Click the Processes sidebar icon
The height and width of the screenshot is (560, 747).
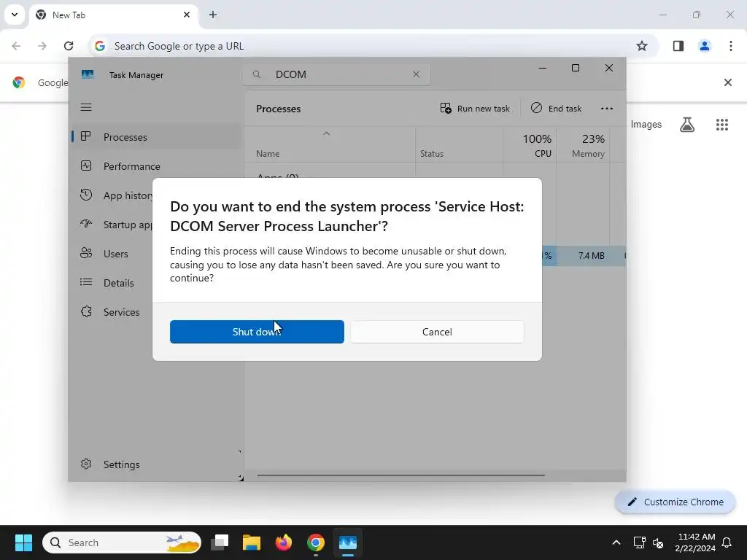click(86, 136)
